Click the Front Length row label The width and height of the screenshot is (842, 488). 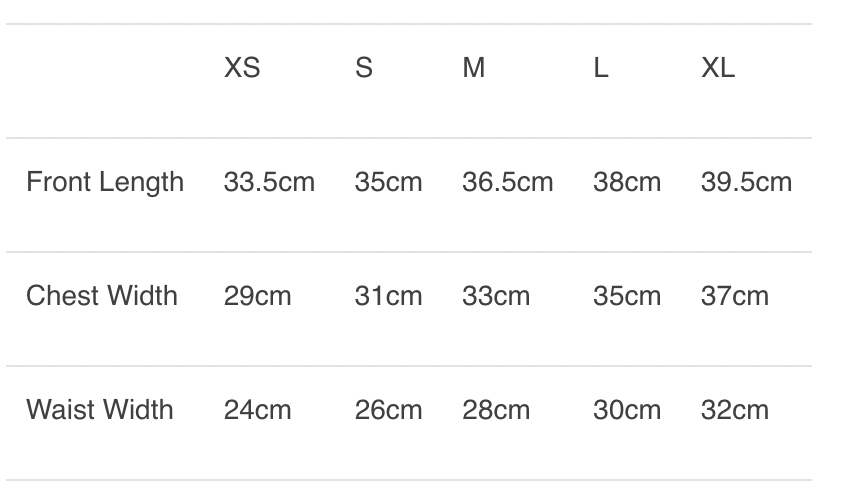105,182
